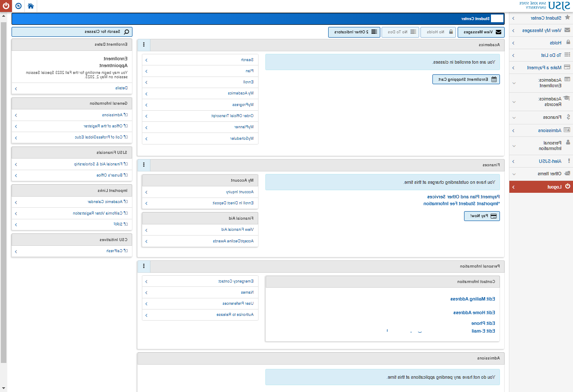
Task: Open Holds via the lock icon in sidebar
Action: click(568, 42)
